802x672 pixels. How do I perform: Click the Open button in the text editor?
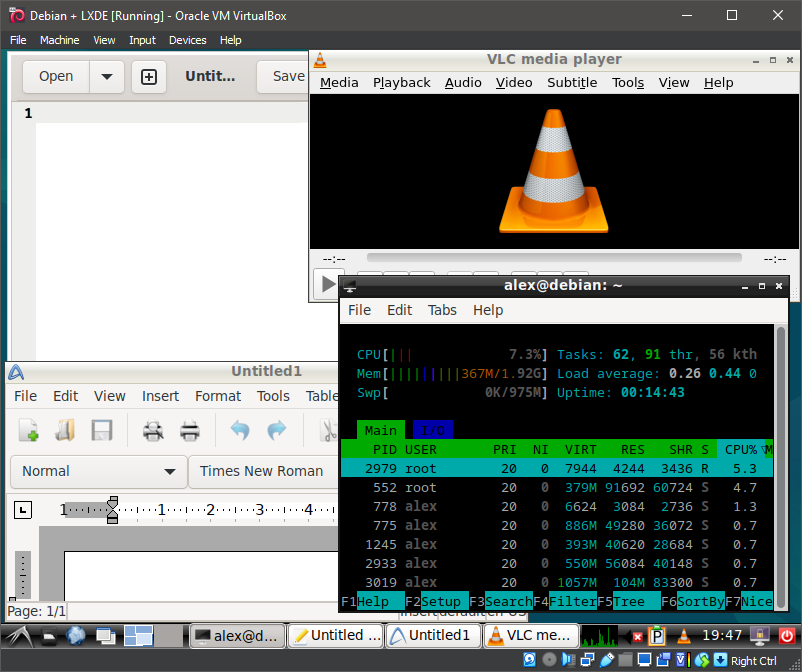pyautogui.click(x=55, y=76)
